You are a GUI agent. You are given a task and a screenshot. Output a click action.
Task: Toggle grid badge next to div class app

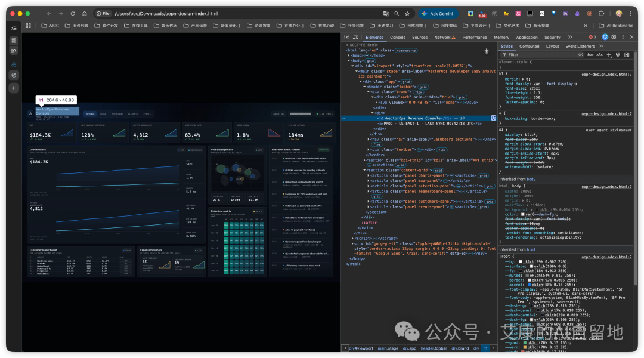406,81
